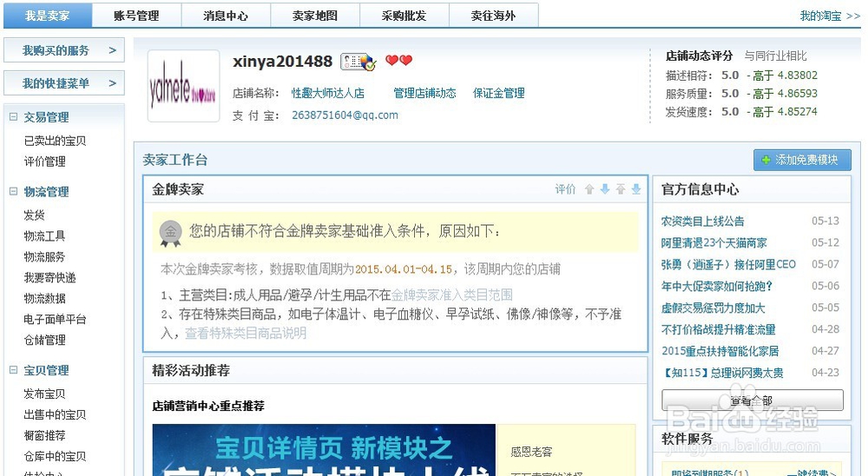Click the username xinya201488
868x476 pixels.
[282, 61]
